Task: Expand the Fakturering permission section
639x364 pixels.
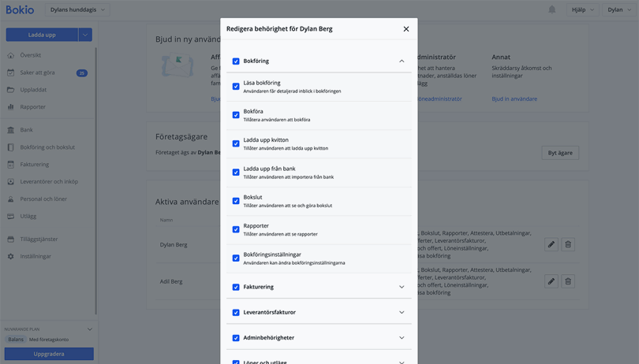Action: 402,287
